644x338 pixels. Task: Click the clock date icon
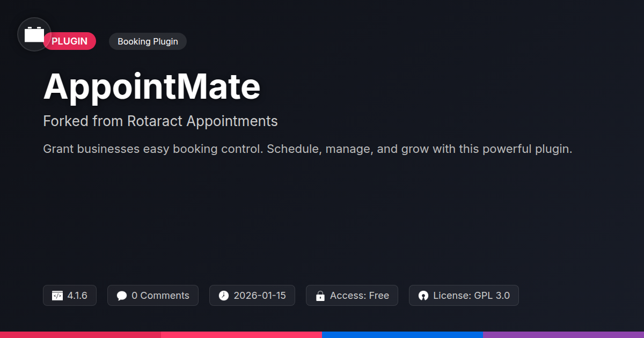[x=224, y=296]
